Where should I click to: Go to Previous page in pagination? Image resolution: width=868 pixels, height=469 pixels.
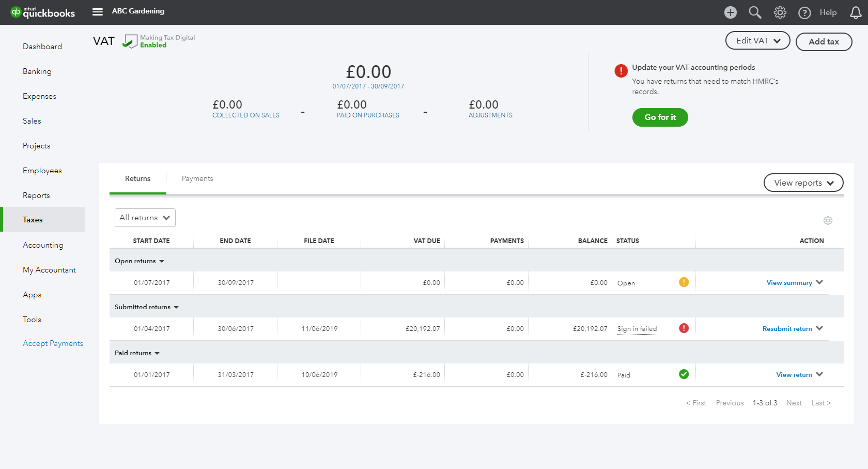coord(730,403)
